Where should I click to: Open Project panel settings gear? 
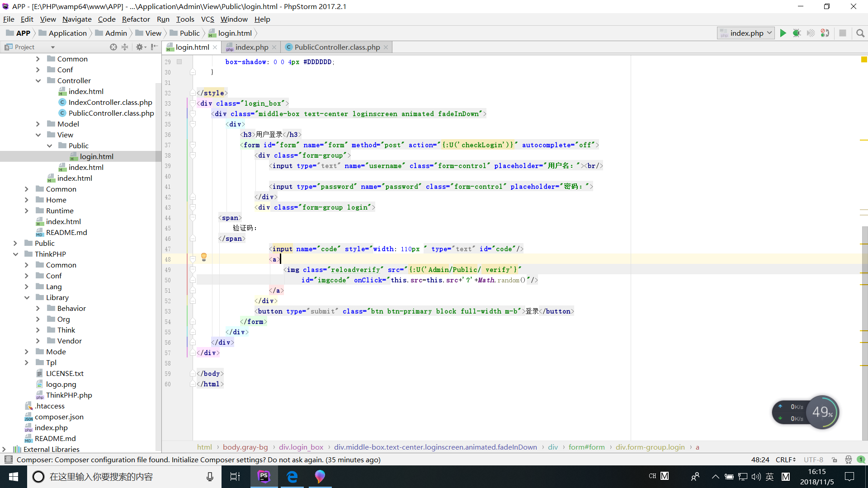[141, 47]
